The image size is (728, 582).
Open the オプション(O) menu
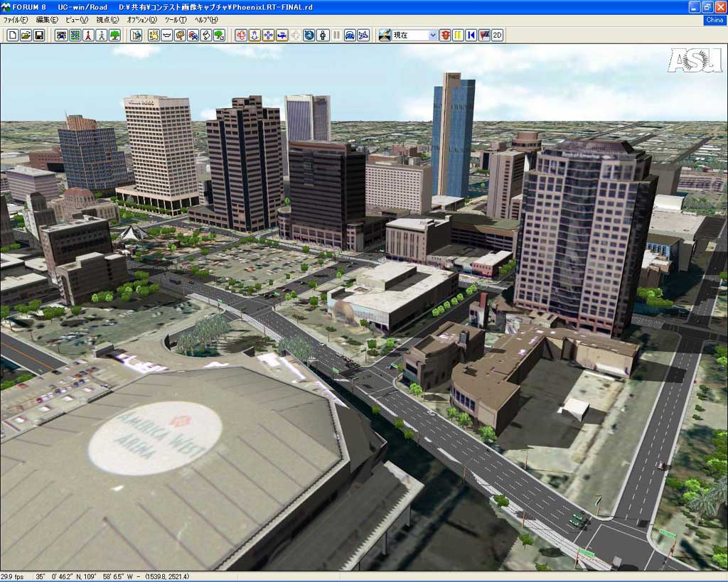click(142, 20)
